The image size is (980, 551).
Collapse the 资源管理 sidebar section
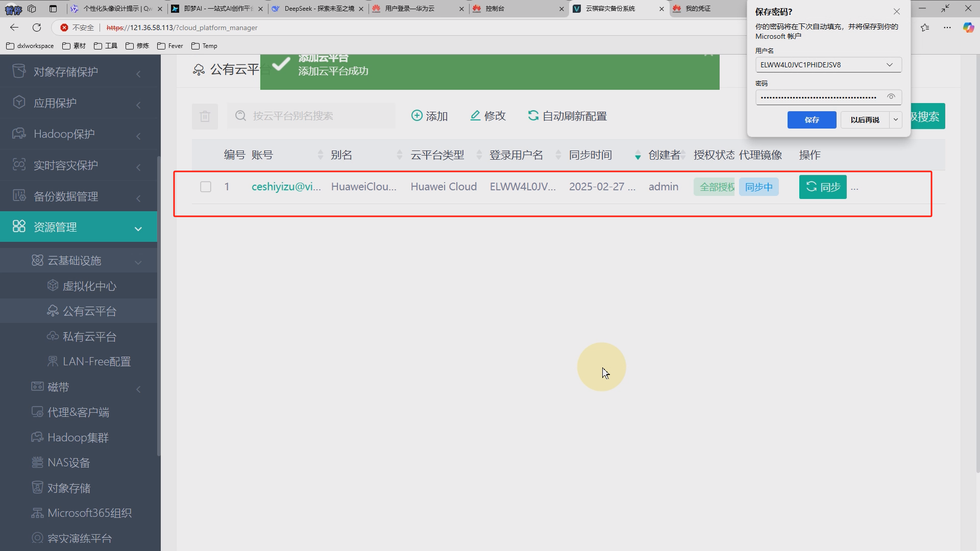[138, 228]
